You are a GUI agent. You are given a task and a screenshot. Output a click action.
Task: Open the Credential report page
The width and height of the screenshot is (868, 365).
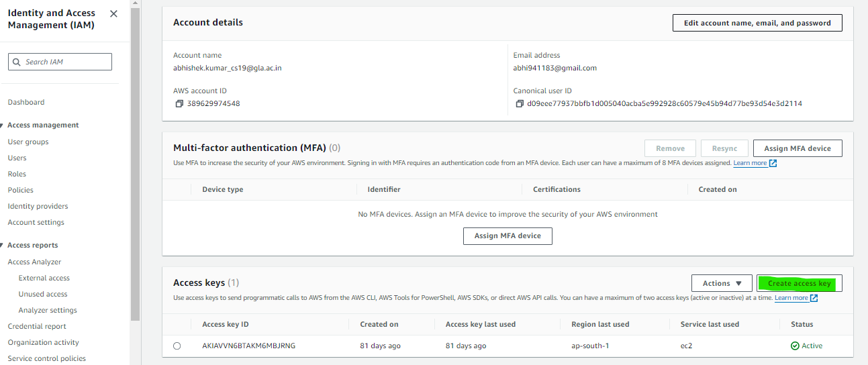pos(37,327)
